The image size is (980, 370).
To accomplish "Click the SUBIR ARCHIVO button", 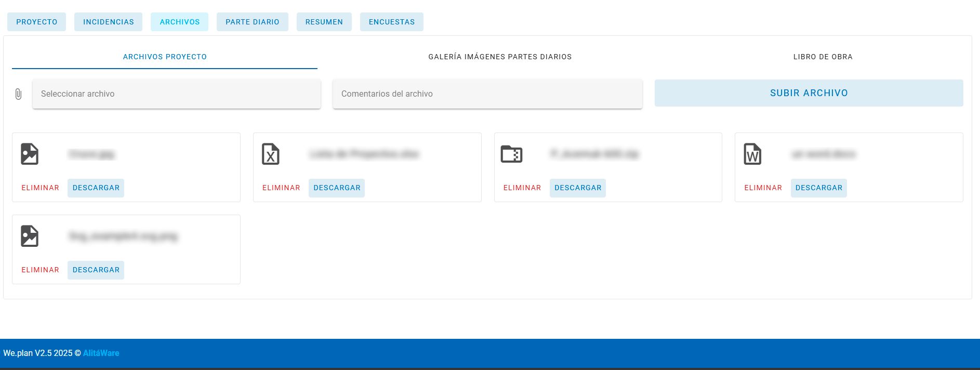I will tap(809, 93).
